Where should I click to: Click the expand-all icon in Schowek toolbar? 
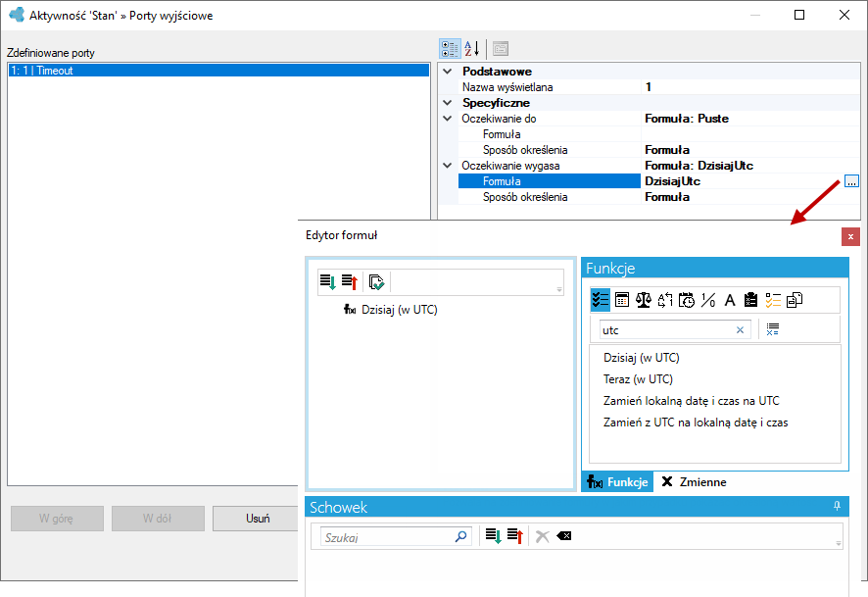click(493, 536)
